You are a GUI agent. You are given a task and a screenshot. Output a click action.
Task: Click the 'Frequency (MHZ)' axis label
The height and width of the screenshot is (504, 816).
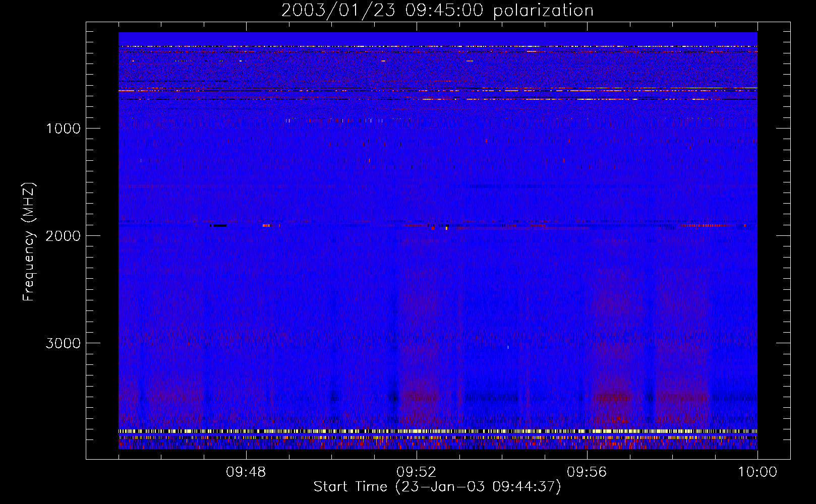click(29, 242)
